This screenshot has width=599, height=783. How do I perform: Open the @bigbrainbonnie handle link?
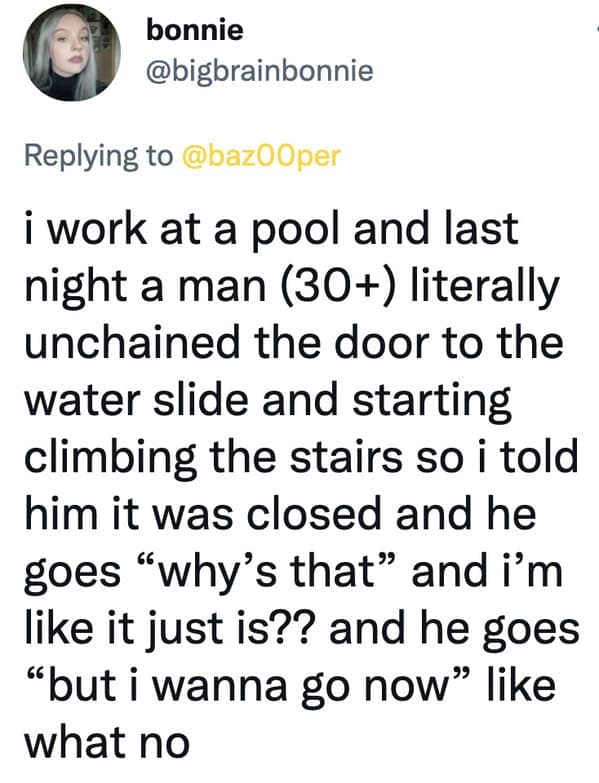pos(260,71)
